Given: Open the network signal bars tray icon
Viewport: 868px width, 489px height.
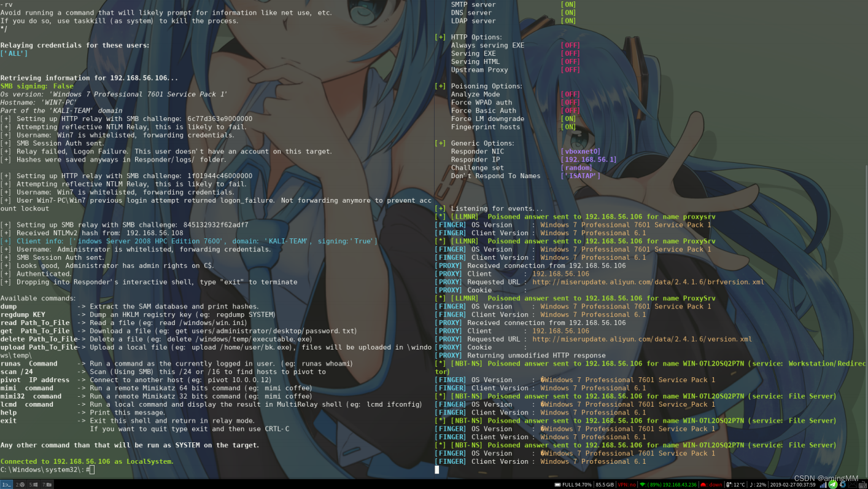Looking at the screenshot, I should pyautogui.click(x=823, y=485).
